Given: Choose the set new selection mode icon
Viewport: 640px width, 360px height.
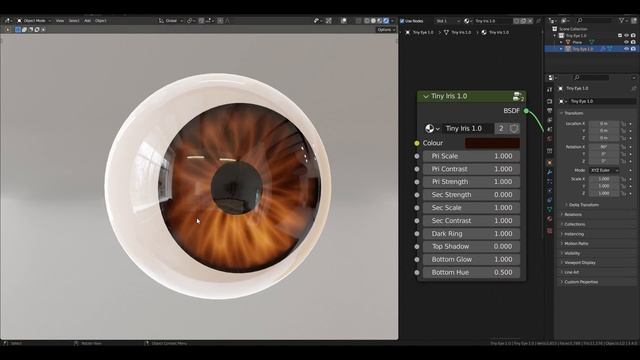Looking at the screenshot, I should tap(18, 29).
